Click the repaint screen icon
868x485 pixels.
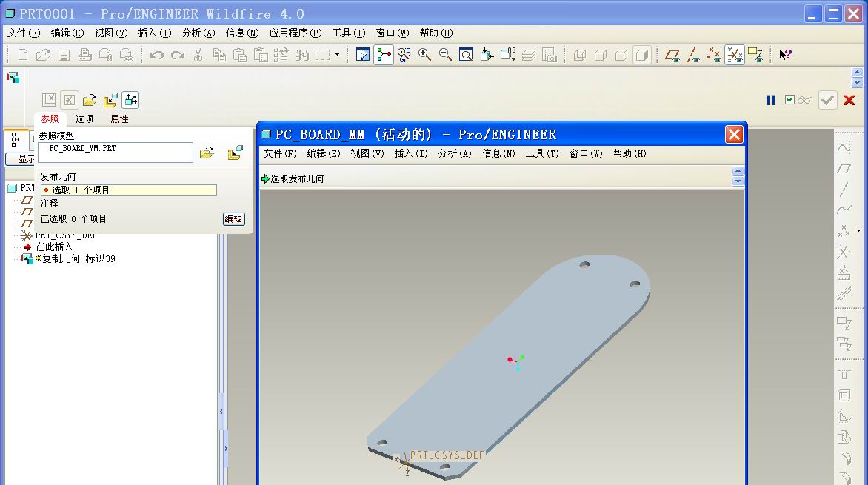[363, 55]
